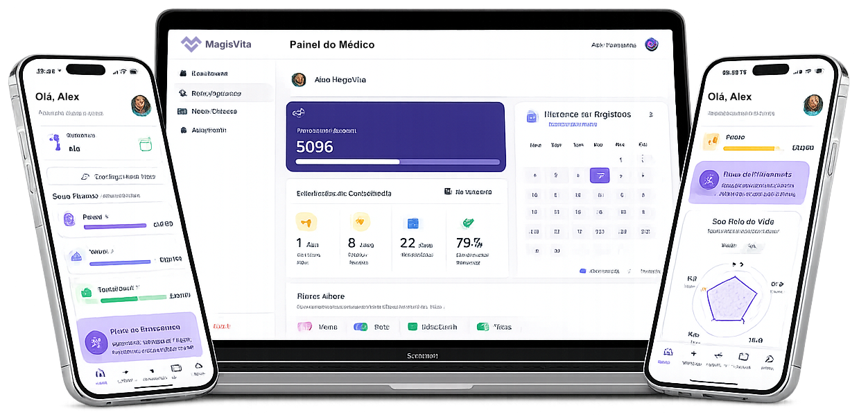Select the highlighted purple day in the calendar
Image resolution: width=868 pixels, height=415 pixels.
600,176
